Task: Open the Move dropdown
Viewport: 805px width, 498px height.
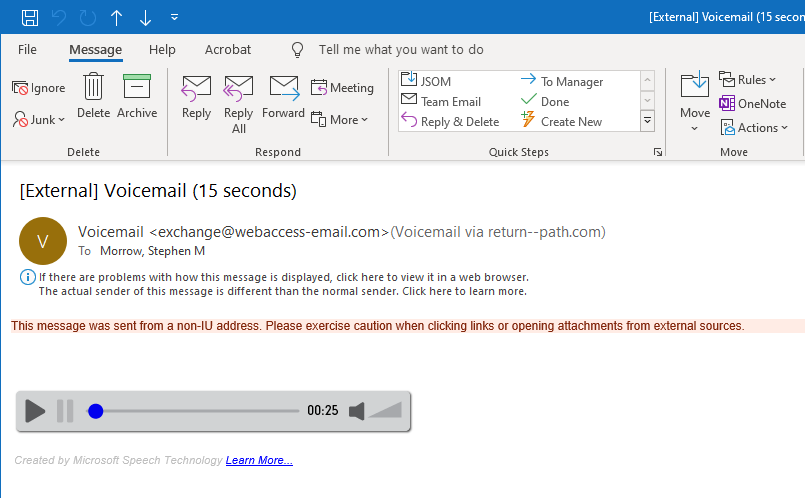Action: click(x=695, y=103)
